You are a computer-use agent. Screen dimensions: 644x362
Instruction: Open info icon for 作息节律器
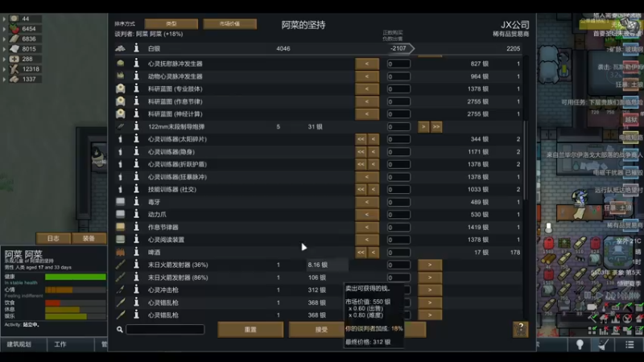click(x=136, y=227)
